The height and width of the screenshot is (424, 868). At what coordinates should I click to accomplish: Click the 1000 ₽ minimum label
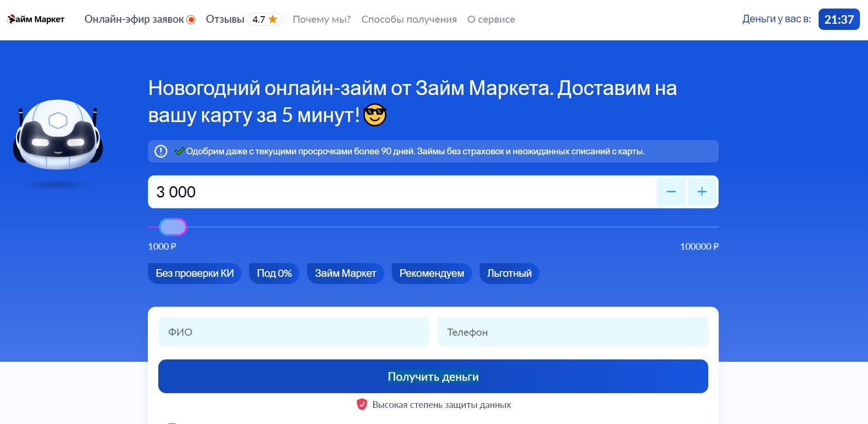pos(162,246)
